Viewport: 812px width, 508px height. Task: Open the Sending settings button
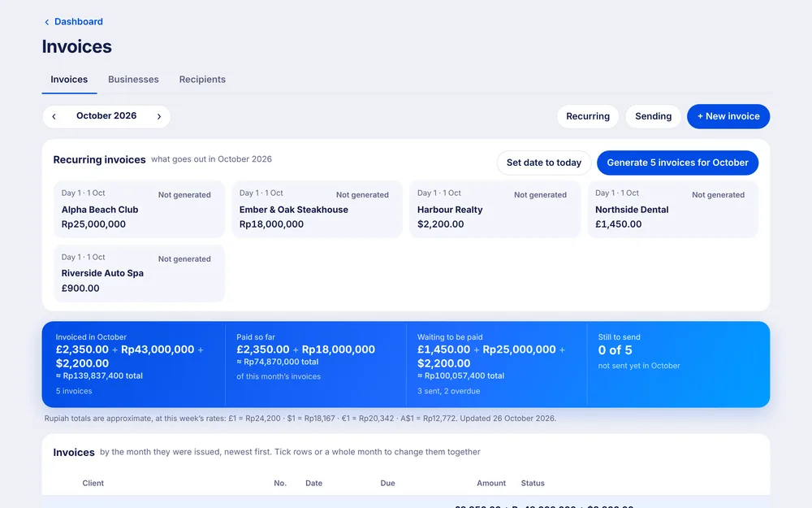(654, 116)
